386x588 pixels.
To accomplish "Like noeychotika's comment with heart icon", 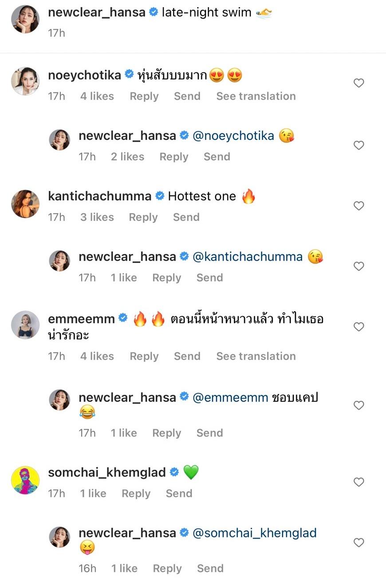I will tap(358, 83).
